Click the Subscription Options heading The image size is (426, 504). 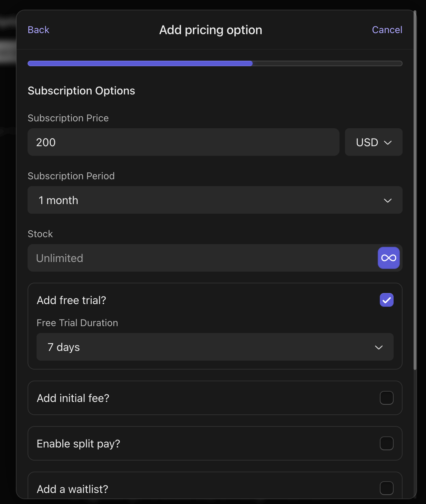point(81,90)
